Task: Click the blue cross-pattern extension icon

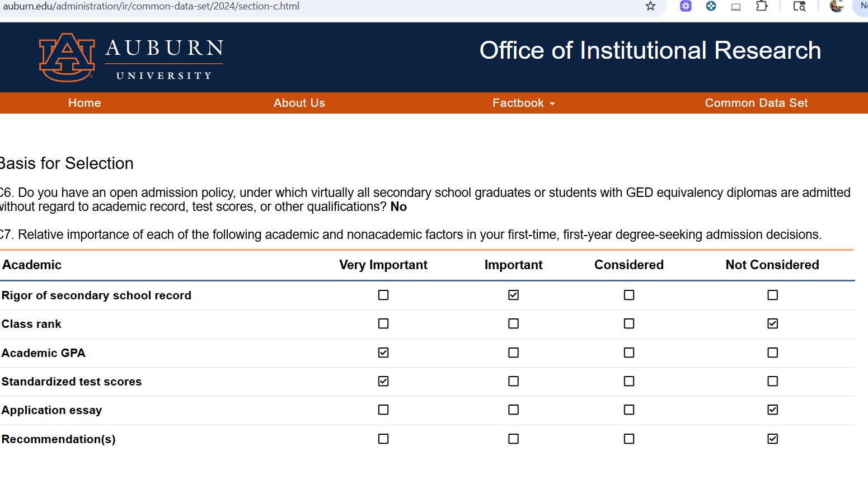Action: tap(711, 6)
